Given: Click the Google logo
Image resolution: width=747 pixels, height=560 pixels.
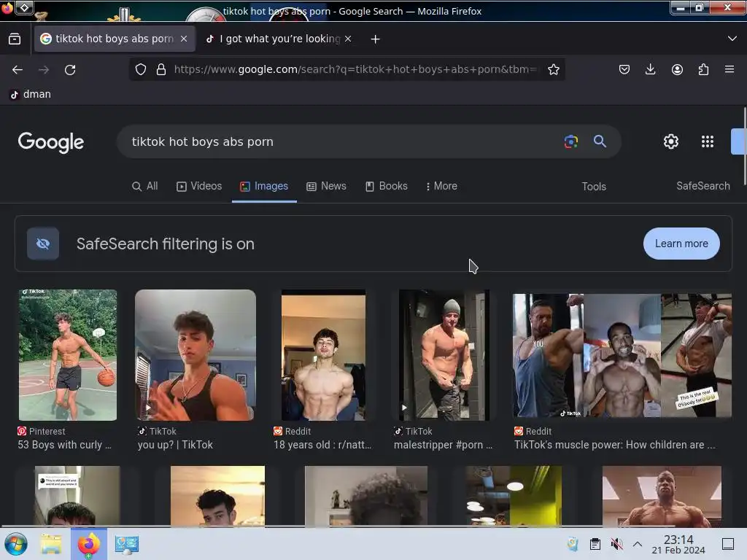Looking at the screenshot, I should 51,142.
